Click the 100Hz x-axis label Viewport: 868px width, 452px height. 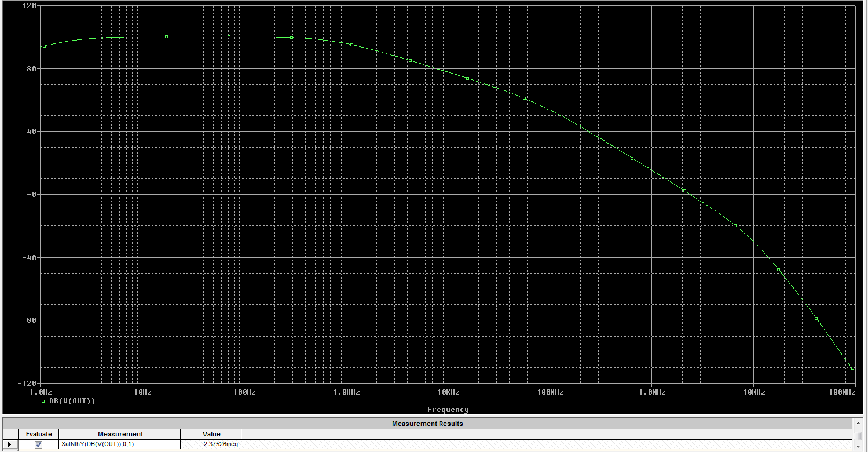pyautogui.click(x=244, y=392)
